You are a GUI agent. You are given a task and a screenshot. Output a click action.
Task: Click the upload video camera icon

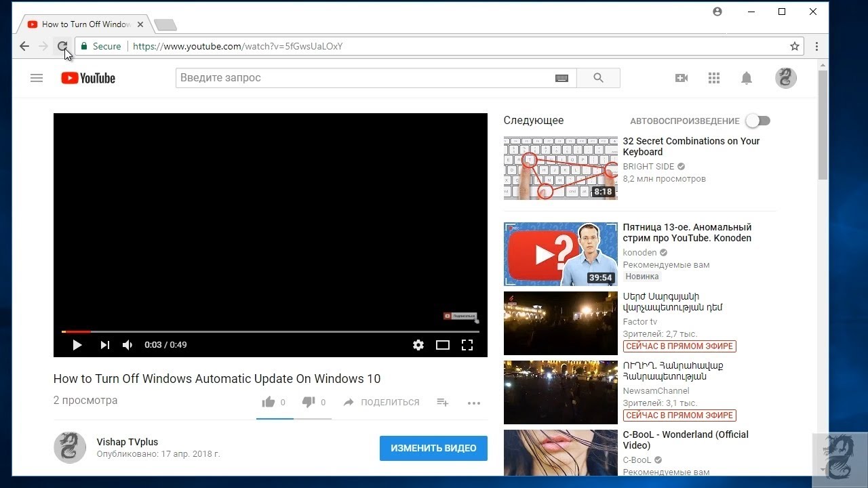coord(682,78)
